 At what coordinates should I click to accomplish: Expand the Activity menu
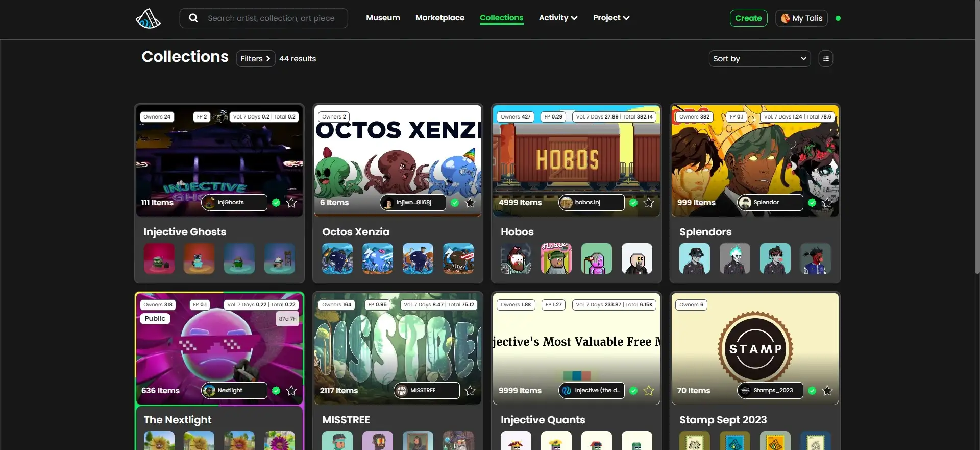coord(558,18)
